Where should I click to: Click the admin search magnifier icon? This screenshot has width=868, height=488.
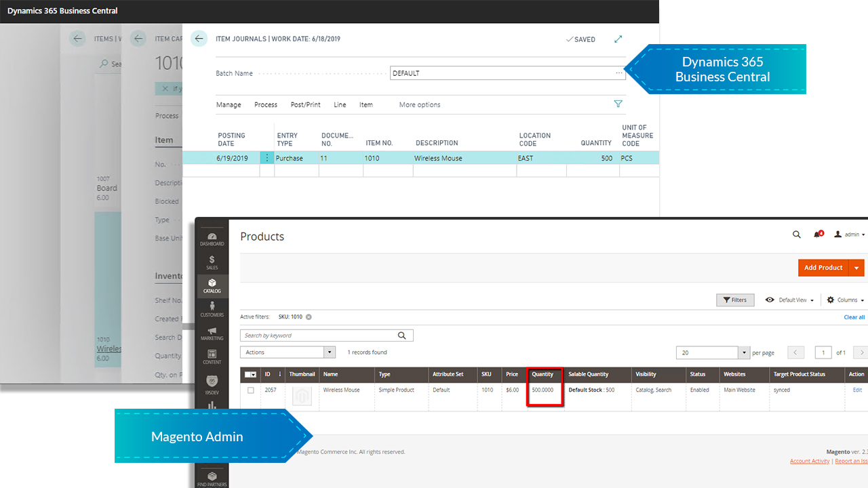(796, 234)
